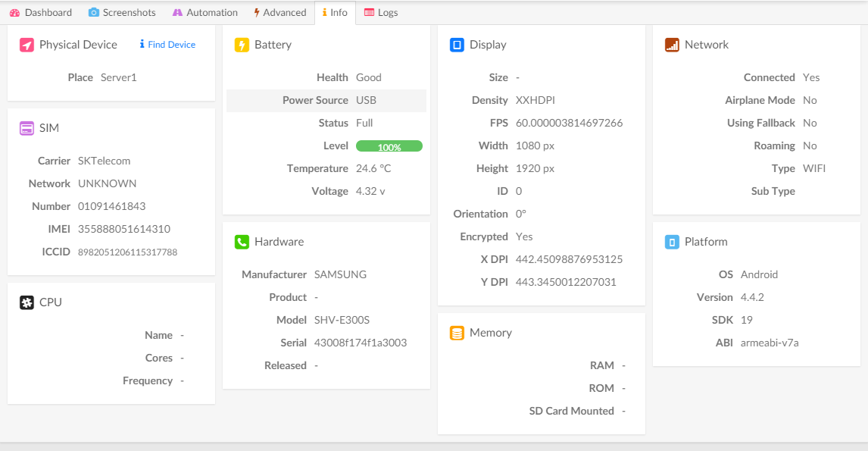Go to the Advanced tab
The height and width of the screenshot is (451, 868).
point(279,12)
